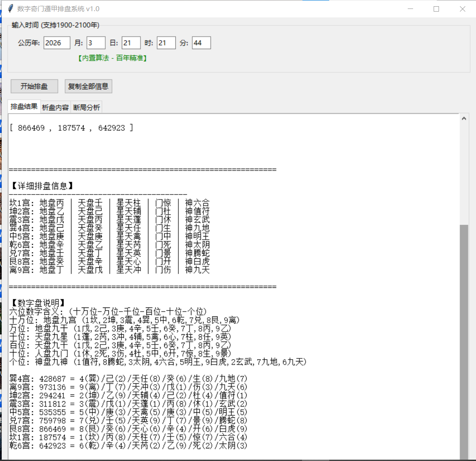Click the 乾6宫: 642923 decode line
476x461 pixels.
[128, 445]
